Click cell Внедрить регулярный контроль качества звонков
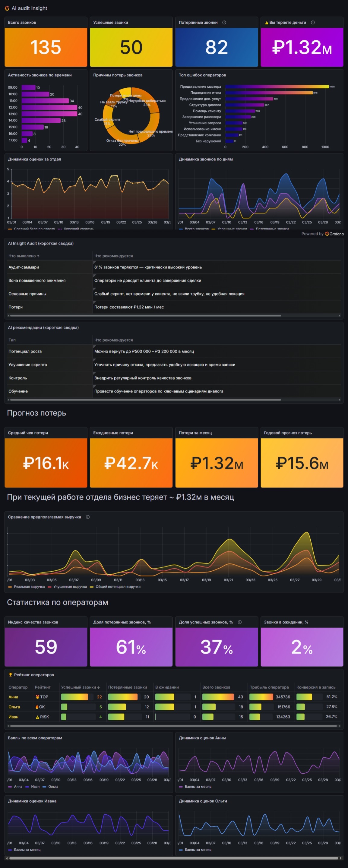The height and width of the screenshot is (868, 348). coord(217,378)
